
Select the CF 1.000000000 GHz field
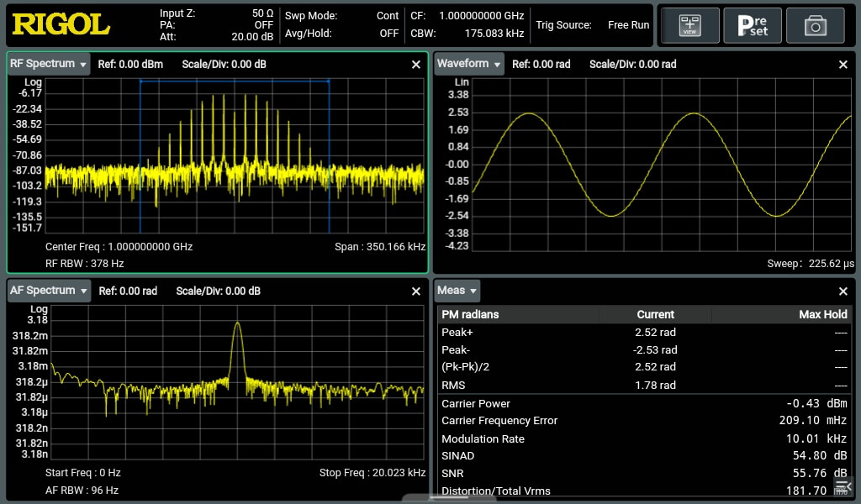point(467,16)
